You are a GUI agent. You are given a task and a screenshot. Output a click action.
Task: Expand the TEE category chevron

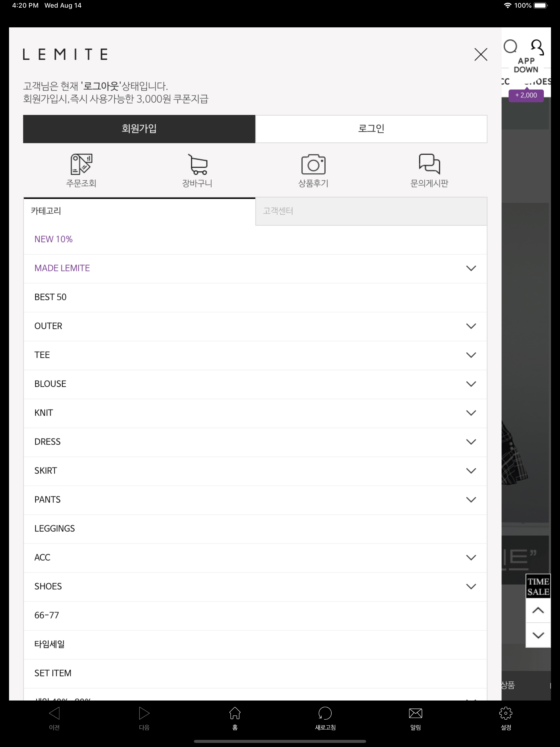pyautogui.click(x=471, y=355)
